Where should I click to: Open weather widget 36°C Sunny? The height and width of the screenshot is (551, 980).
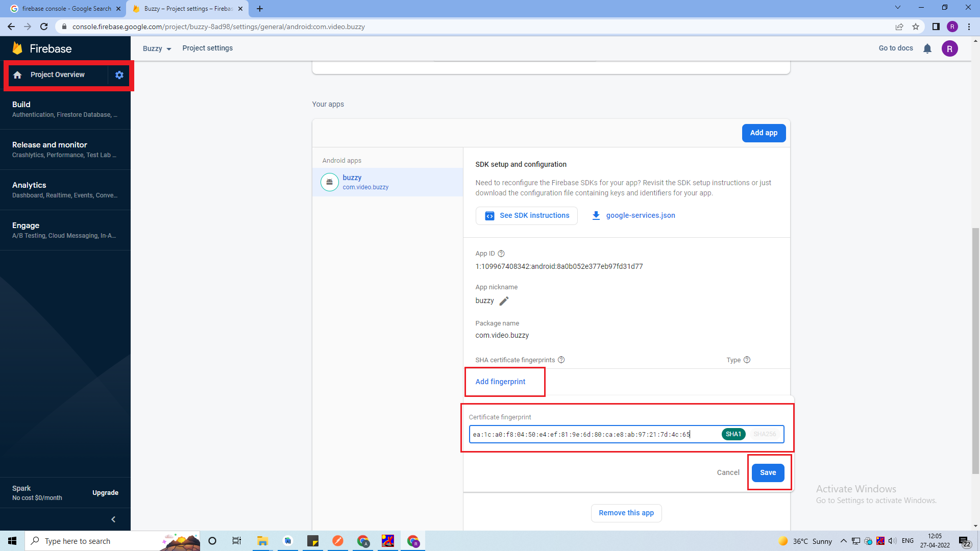805,541
